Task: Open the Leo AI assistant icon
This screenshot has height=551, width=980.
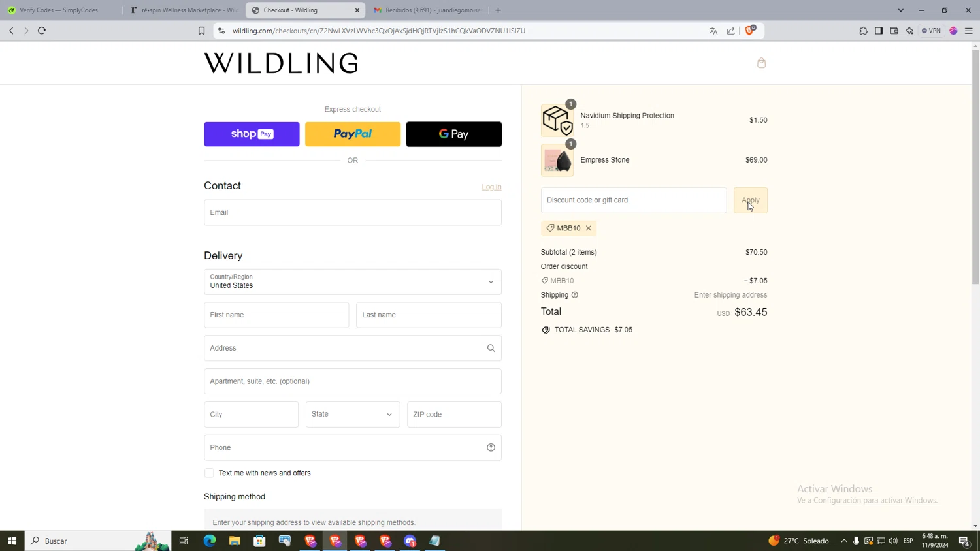Action: tap(909, 31)
